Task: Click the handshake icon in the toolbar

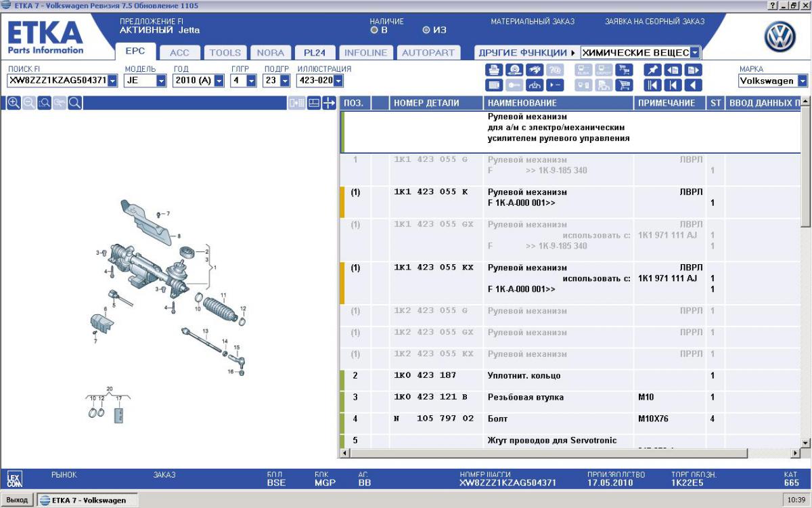Action: [535, 70]
